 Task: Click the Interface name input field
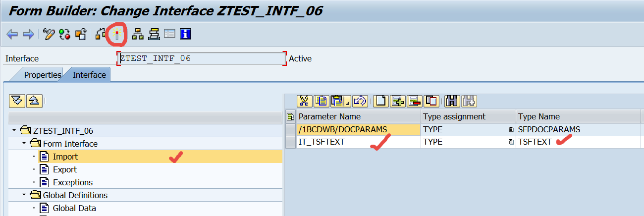click(x=202, y=58)
